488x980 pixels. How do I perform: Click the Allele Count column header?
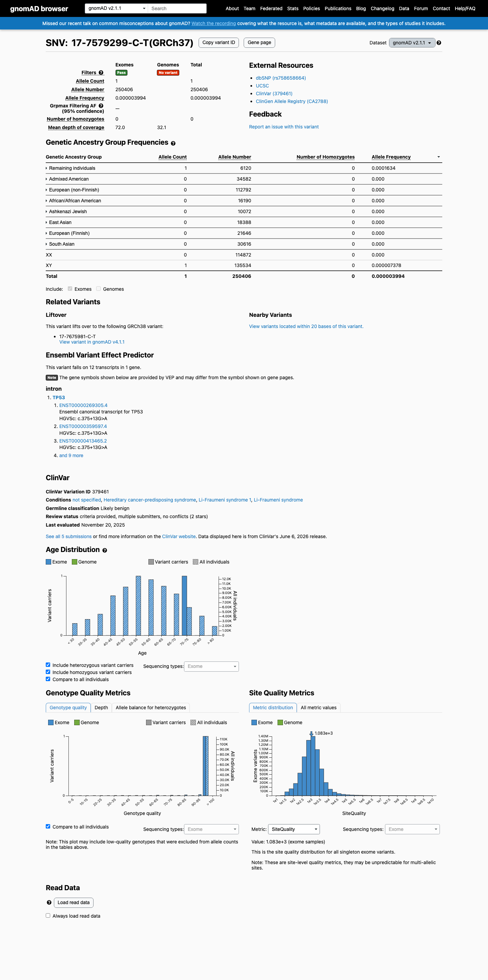172,157
